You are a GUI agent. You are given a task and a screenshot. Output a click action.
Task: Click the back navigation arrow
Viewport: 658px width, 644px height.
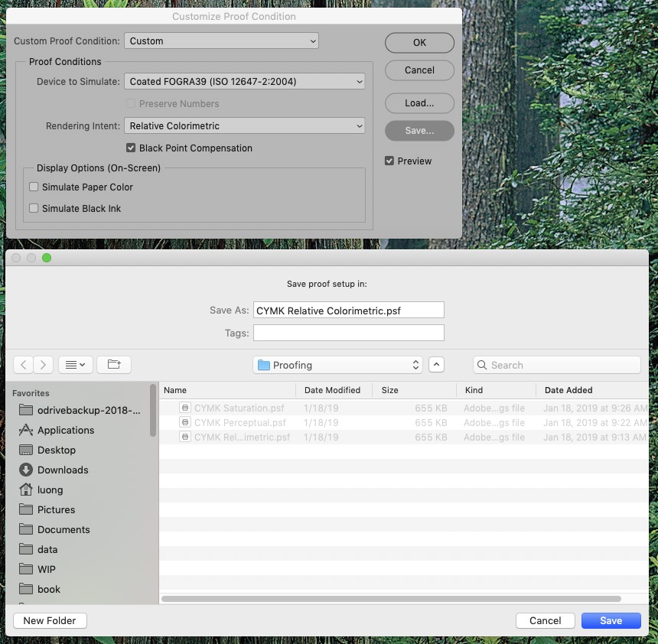tap(24, 365)
